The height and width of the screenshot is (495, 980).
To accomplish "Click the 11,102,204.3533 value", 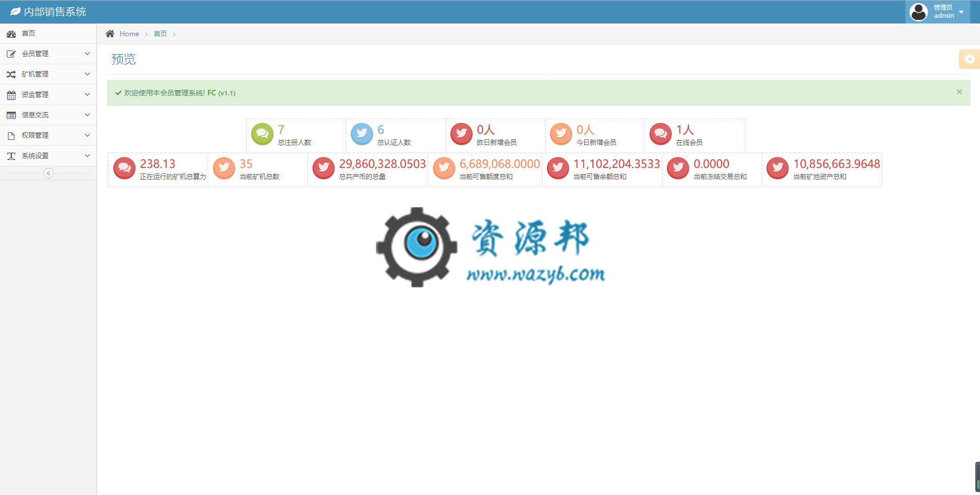I will pyautogui.click(x=617, y=164).
